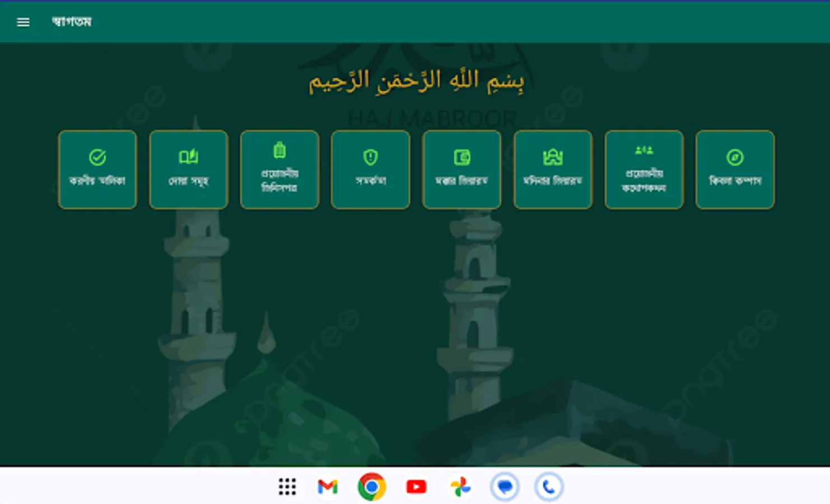Open Chrome browser from the dock
This screenshot has height=504, width=830.
[371, 487]
